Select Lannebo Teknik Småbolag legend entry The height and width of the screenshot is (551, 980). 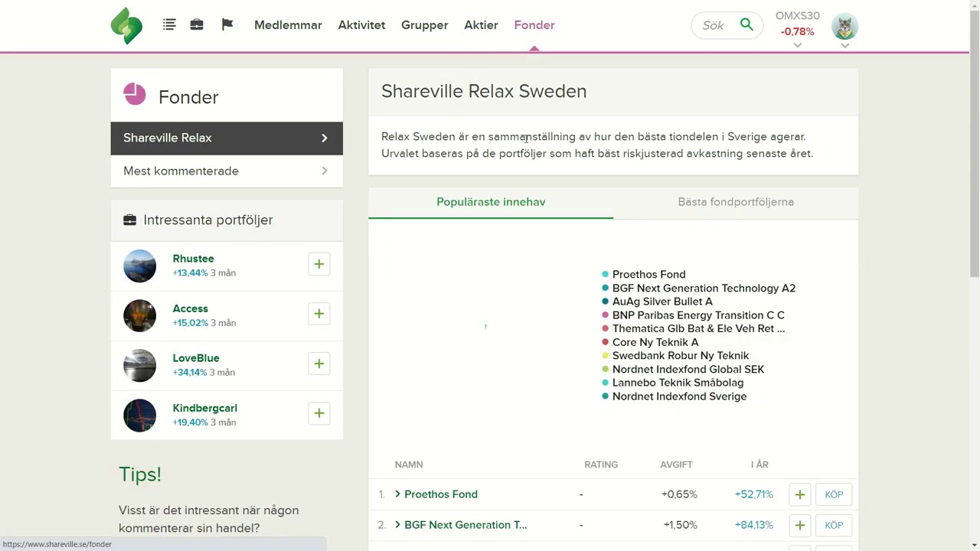[678, 383]
